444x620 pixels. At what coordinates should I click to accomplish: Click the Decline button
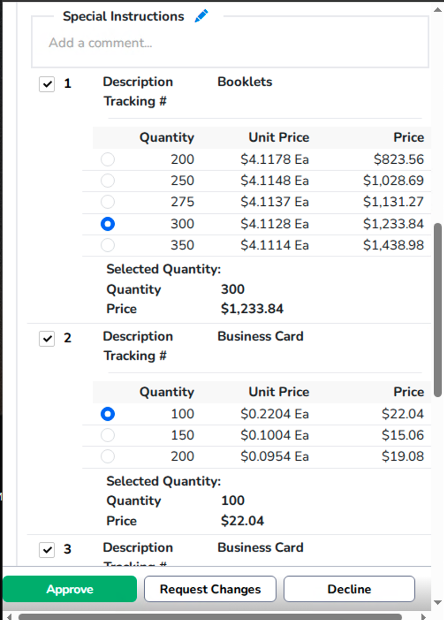(x=349, y=589)
